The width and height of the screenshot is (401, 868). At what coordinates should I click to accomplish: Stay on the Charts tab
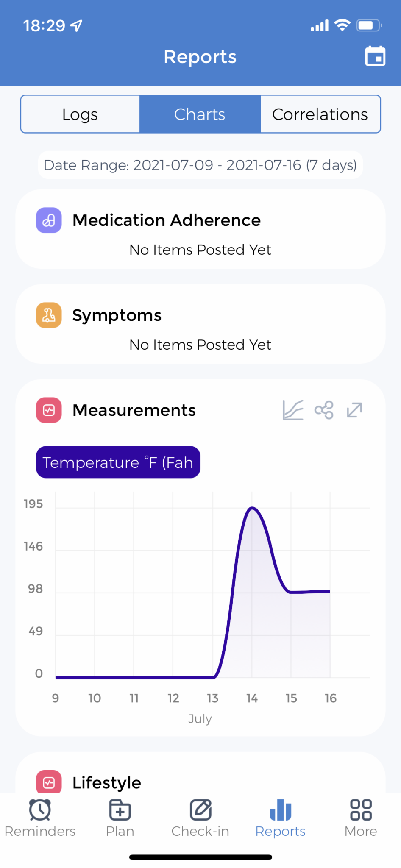tap(200, 114)
